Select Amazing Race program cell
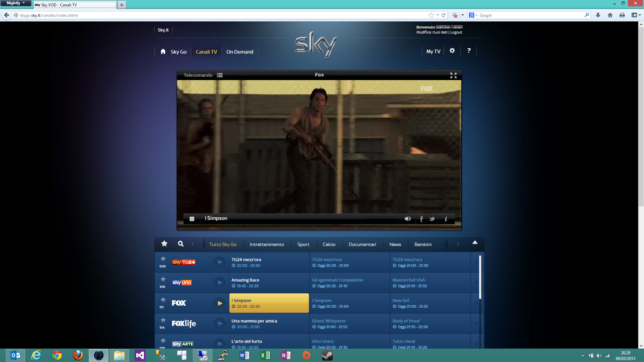 [x=269, y=283]
